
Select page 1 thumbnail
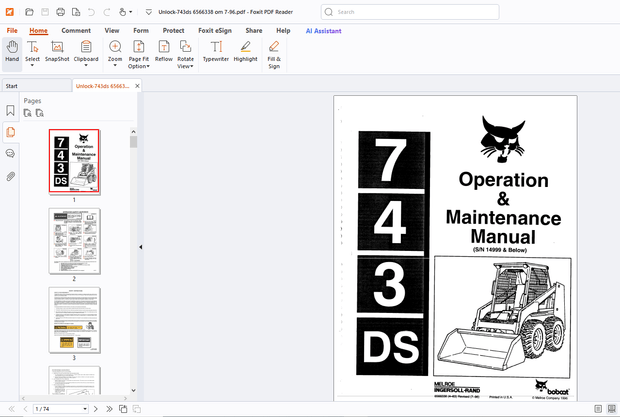point(74,161)
